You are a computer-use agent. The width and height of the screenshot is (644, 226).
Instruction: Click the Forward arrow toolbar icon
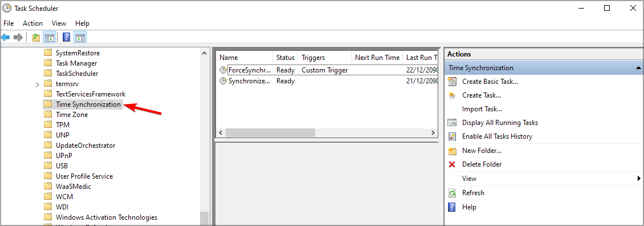(x=18, y=38)
